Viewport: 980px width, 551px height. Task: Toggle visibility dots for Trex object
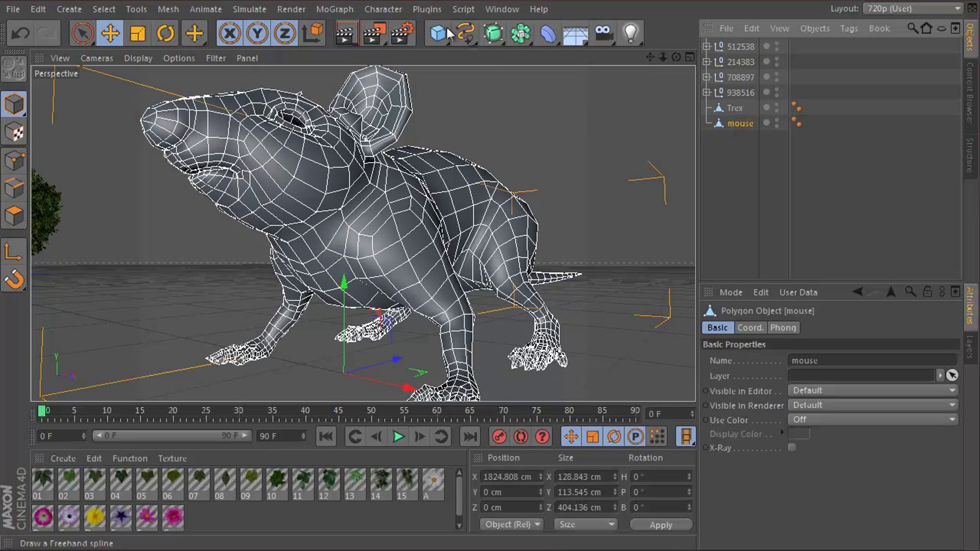pyautogui.click(x=777, y=108)
